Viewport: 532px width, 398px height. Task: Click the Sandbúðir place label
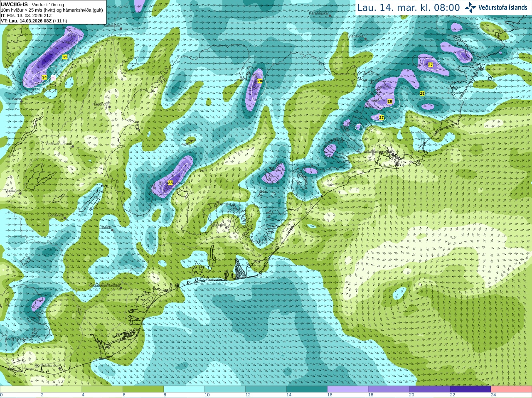pos(111,25)
